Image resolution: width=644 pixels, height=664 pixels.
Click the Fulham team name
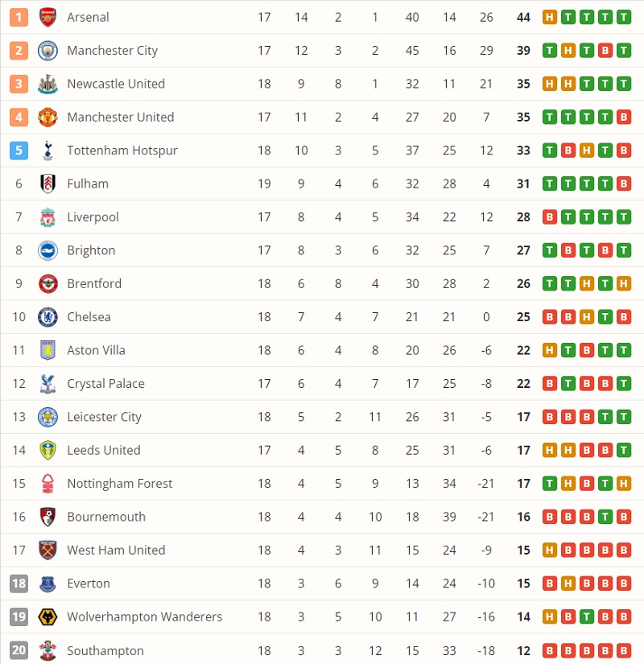click(x=87, y=184)
